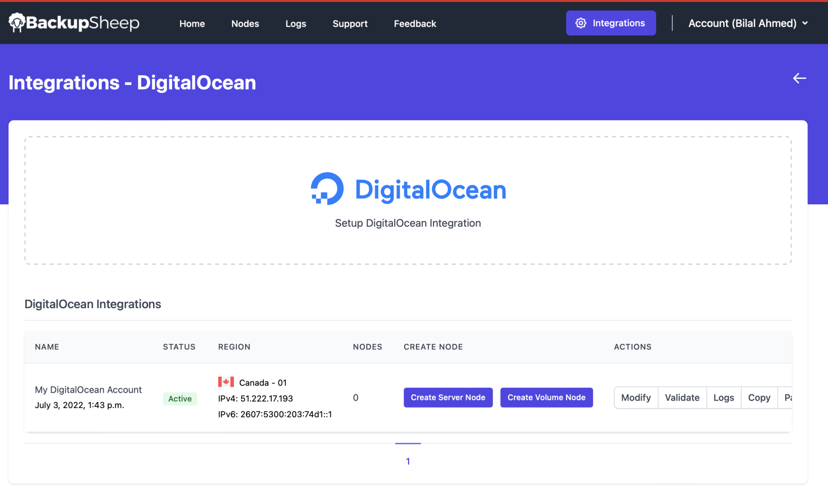Click the Integrations gear icon
Viewport: 828px width, 504px height.
[x=581, y=23]
